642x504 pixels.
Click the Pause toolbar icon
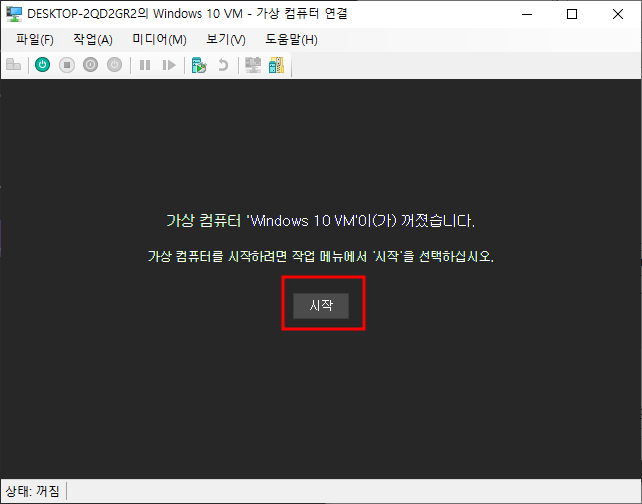point(145,65)
